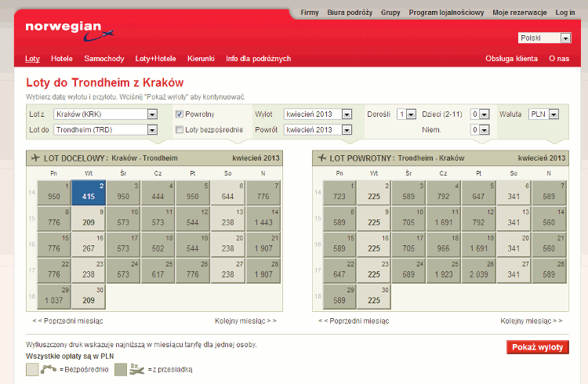Open the Lot do Trondheim (TRD) dropdown

[105, 130]
